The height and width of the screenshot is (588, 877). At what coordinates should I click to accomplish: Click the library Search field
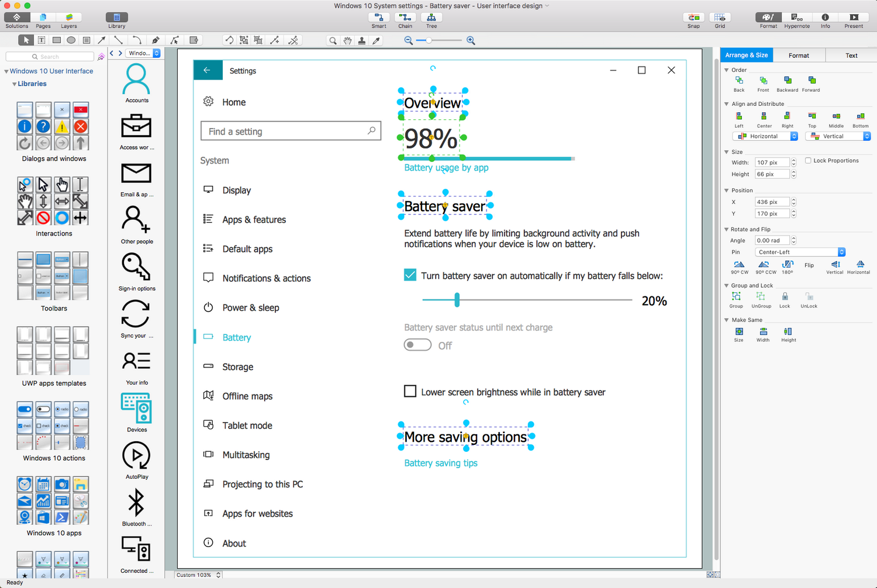pos(50,57)
